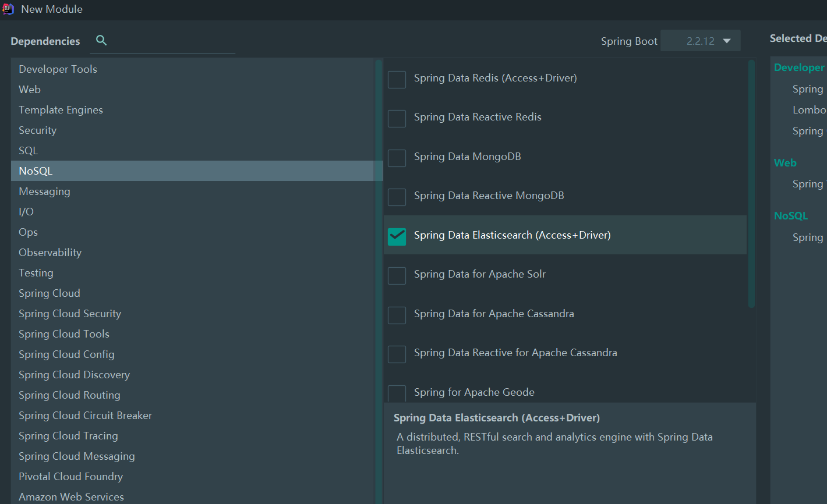The height and width of the screenshot is (504, 827).
Task: Click the IntelliJ IDEA icon in the title bar
Action: (8, 9)
